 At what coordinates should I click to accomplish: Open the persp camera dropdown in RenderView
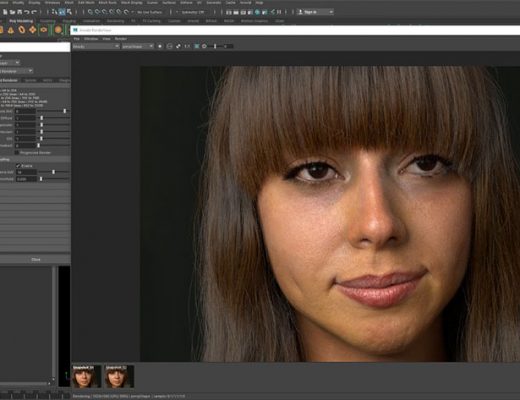point(138,46)
